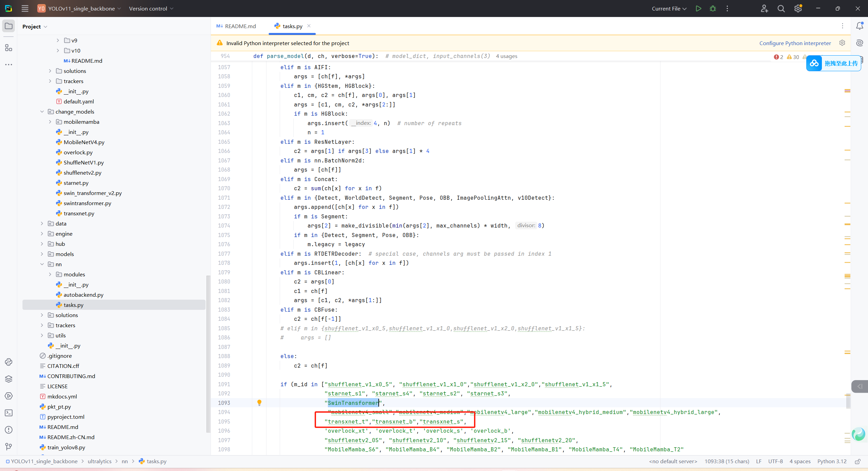
Task: Collapse the change_models folder
Action: click(x=42, y=112)
